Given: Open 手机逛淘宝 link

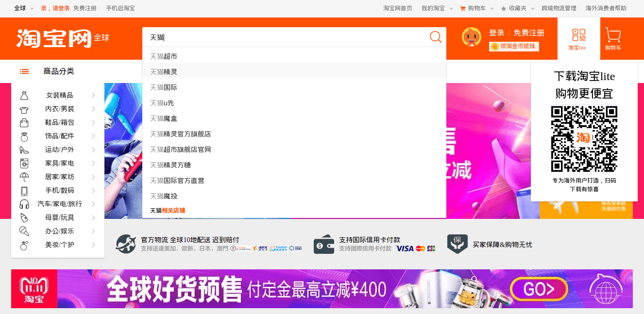Looking at the screenshot, I should click(x=120, y=8).
